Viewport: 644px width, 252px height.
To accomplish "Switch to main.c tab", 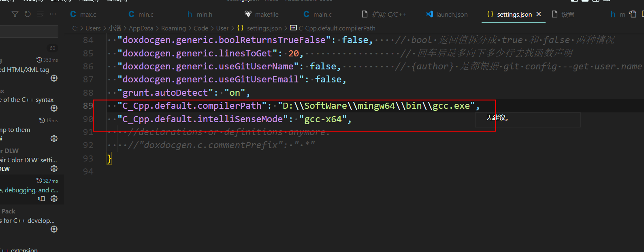I will point(318,14).
